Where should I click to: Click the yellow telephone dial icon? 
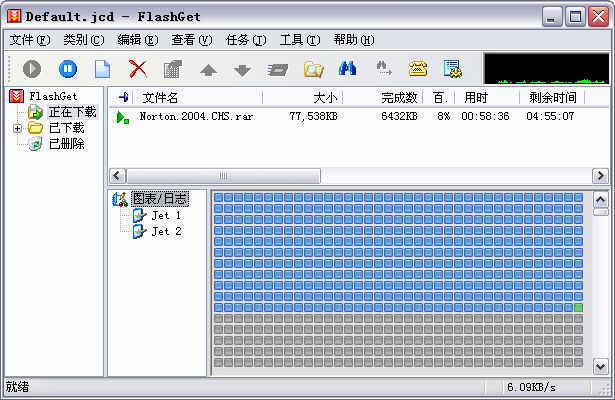pyautogui.click(x=418, y=69)
